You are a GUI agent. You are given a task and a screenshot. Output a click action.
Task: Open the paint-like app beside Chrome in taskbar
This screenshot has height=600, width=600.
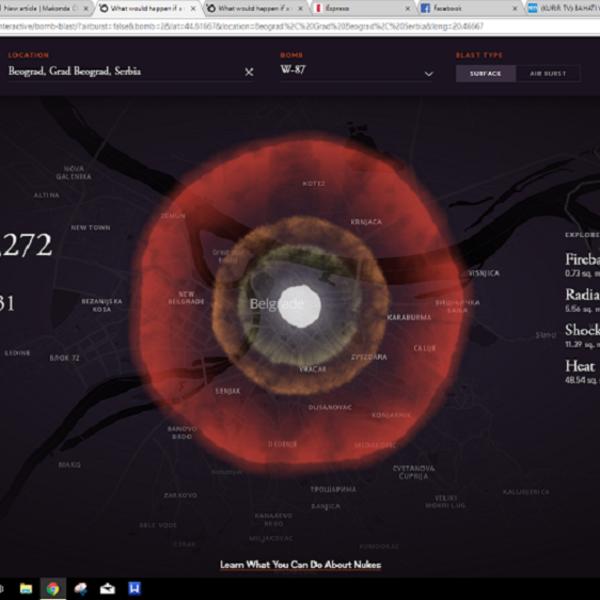tap(80, 588)
